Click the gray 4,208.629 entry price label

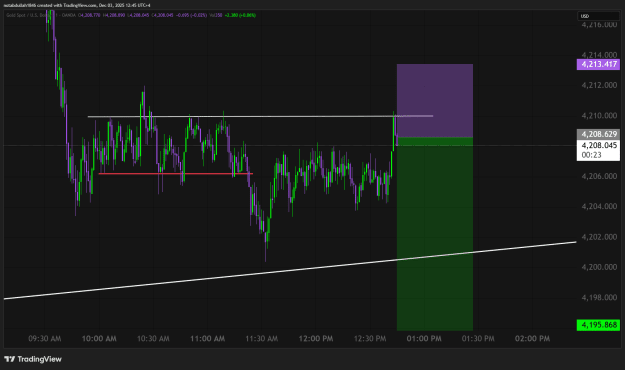[598, 134]
